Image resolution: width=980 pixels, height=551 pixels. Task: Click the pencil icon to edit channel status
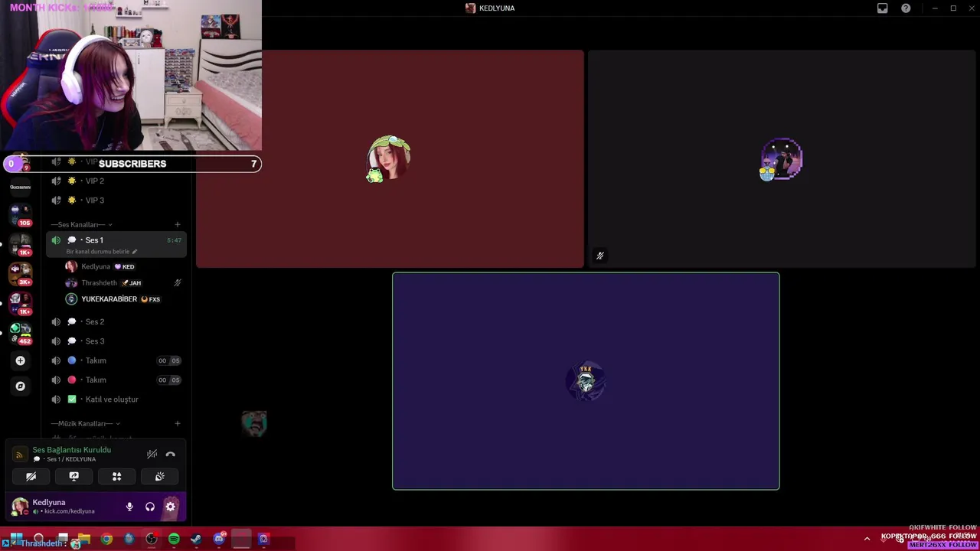(x=135, y=252)
